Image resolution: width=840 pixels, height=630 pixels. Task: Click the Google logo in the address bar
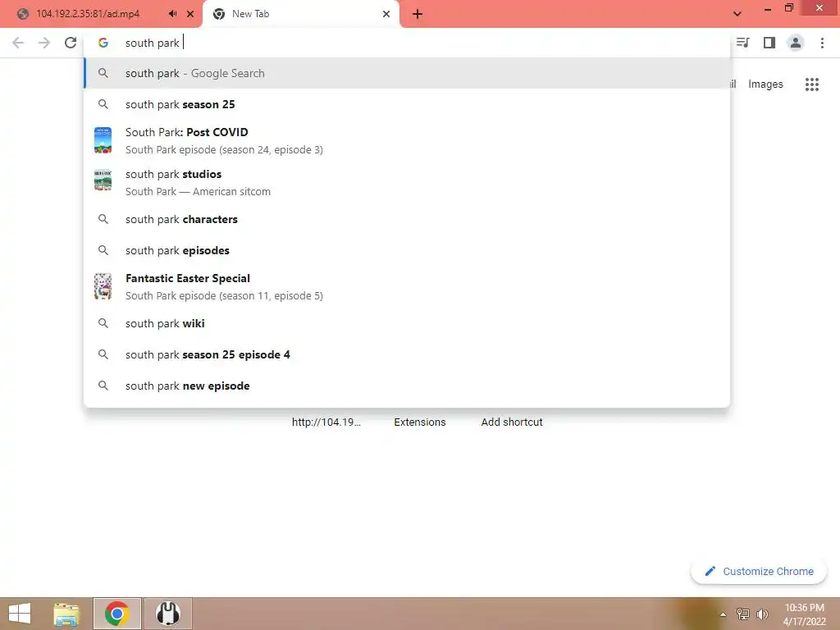[103, 43]
